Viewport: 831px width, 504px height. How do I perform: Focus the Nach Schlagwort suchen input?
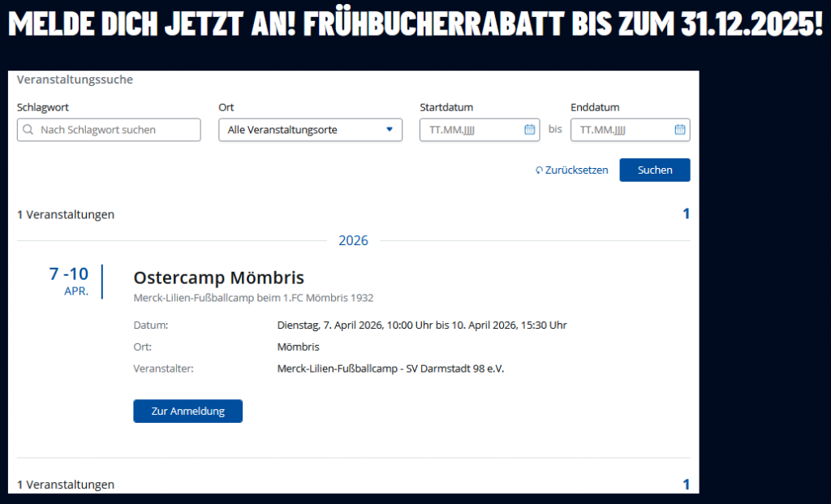pyautogui.click(x=109, y=130)
